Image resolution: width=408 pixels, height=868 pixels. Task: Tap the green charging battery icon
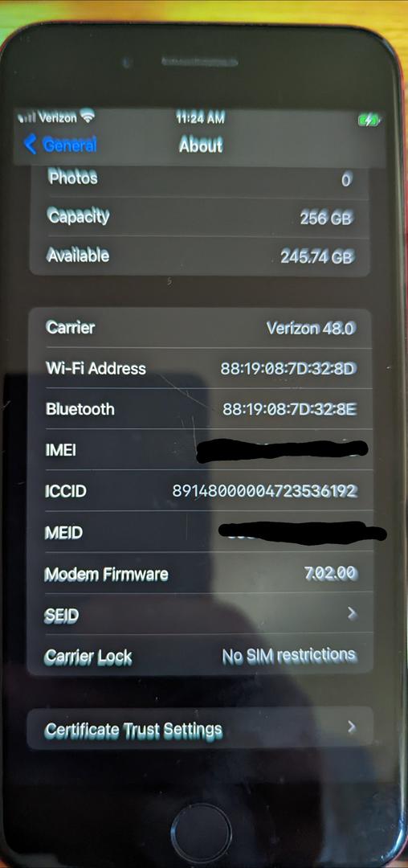click(x=369, y=120)
